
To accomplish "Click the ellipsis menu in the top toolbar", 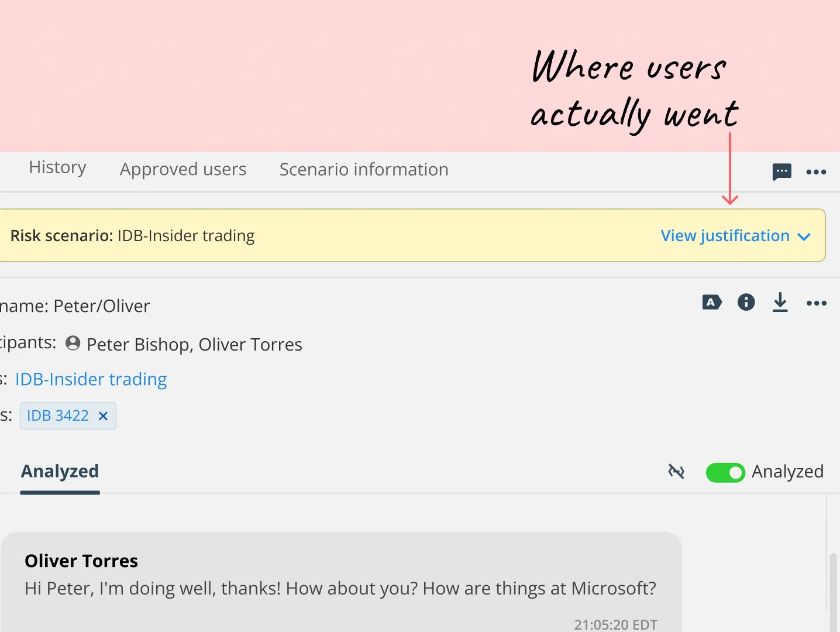I will (817, 171).
